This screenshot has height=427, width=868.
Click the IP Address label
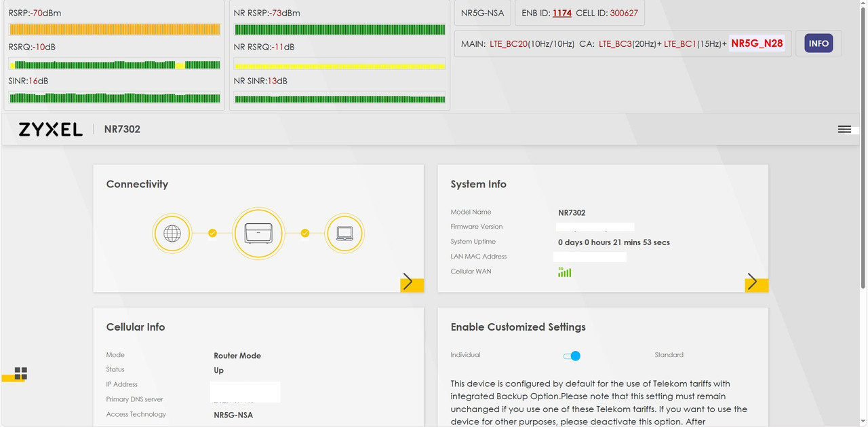(122, 384)
